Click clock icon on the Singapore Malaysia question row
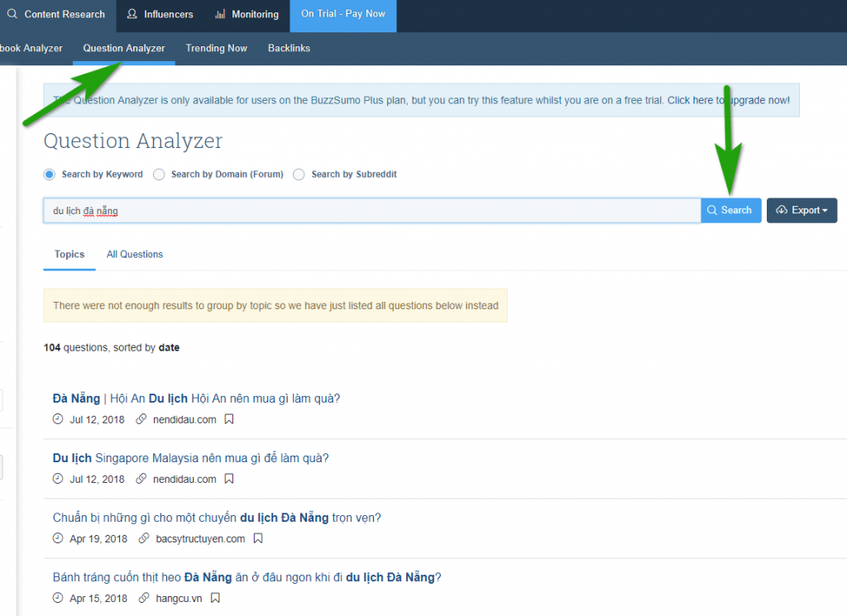The height and width of the screenshot is (616, 847). click(x=58, y=479)
